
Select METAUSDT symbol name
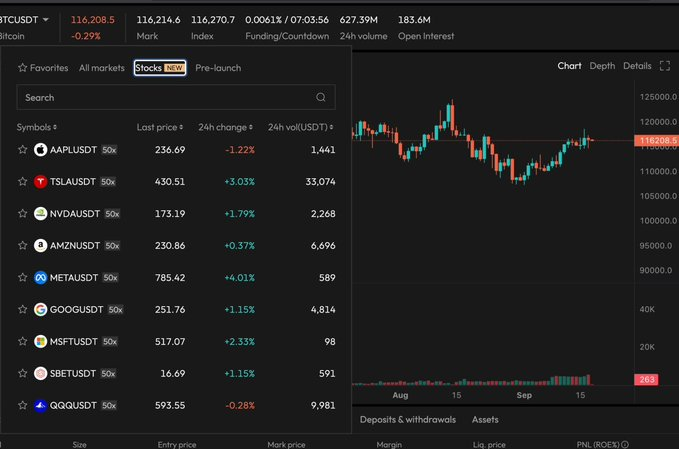(x=74, y=278)
